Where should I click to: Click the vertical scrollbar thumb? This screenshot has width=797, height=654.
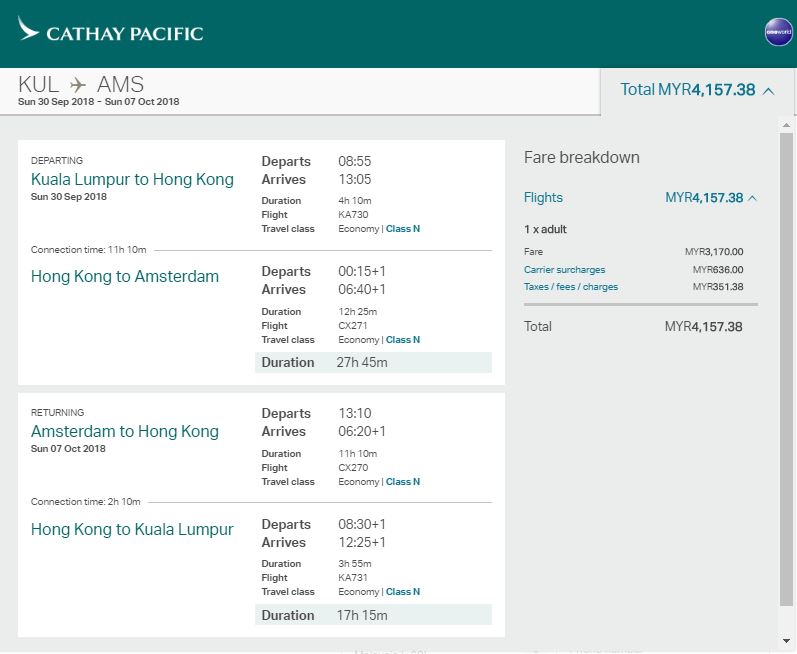pos(786,369)
